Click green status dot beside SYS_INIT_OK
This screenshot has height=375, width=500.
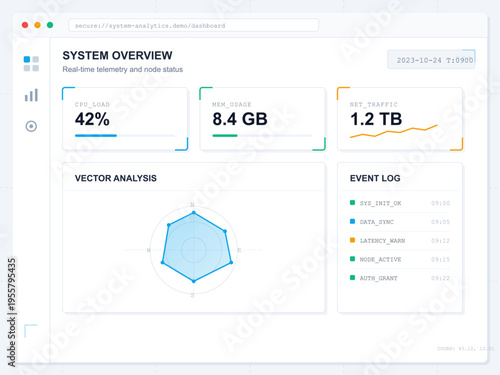(x=352, y=202)
